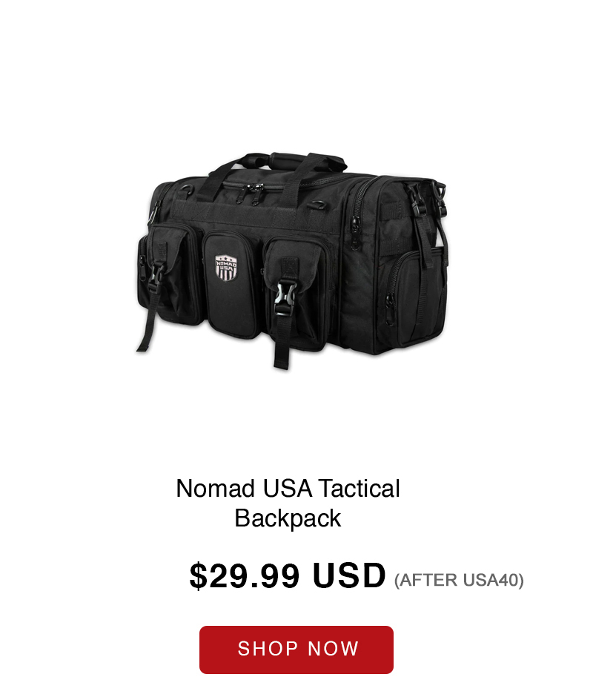The width and height of the screenshot is (593, 700).
Task: Click the right side end pocket
Action: (x=415, y=297)
